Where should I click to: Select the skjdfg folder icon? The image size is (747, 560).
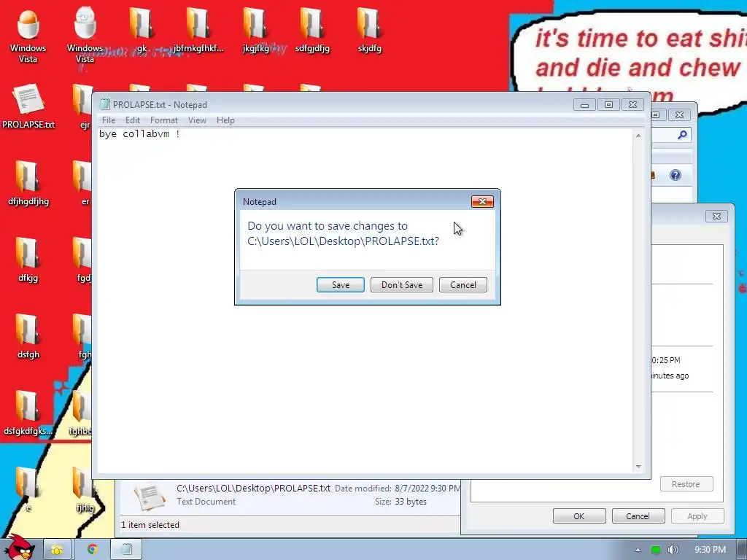coord(369,29)
